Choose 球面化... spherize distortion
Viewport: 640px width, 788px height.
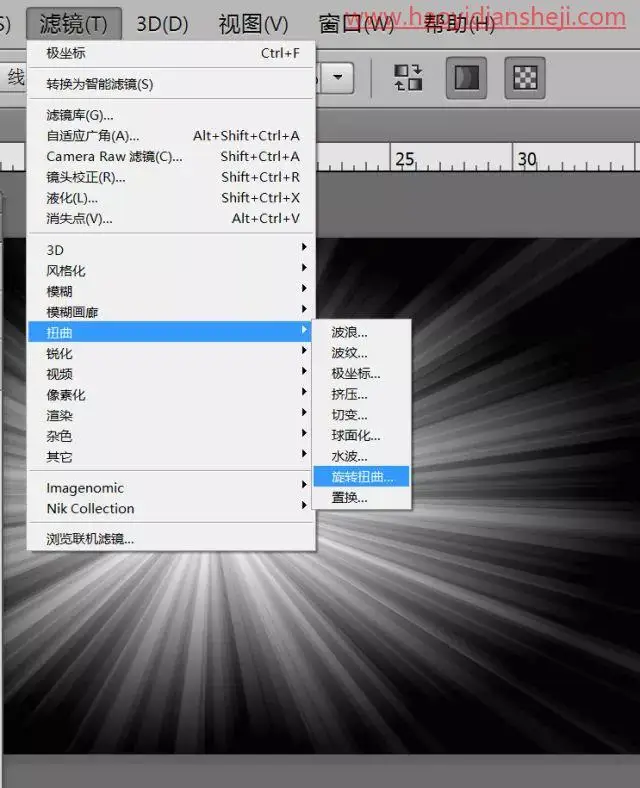click(361, 435)
